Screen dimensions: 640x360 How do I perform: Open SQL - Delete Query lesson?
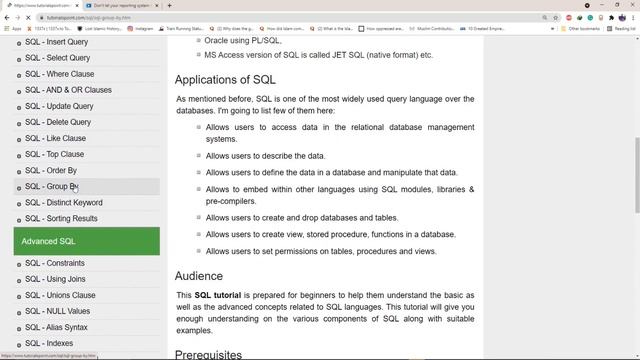[58, 122]
